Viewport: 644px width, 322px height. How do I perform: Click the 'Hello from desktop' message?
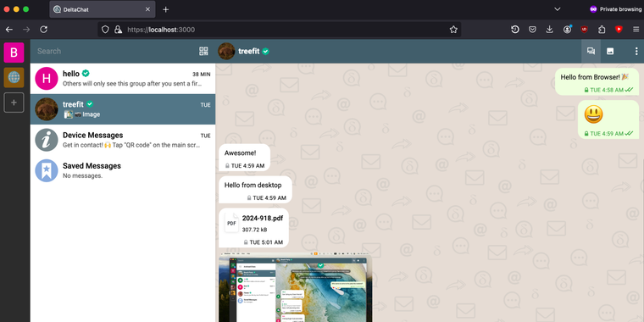click(255, 189)
